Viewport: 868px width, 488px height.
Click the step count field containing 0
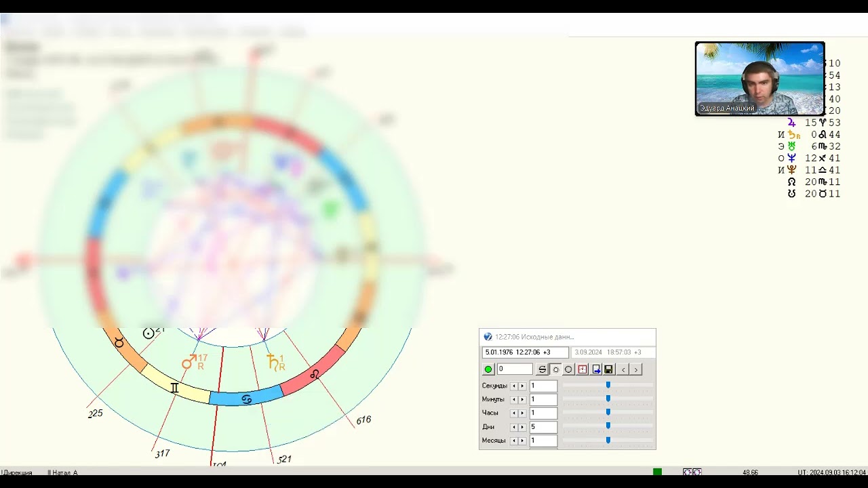click(x=515, y=369)
